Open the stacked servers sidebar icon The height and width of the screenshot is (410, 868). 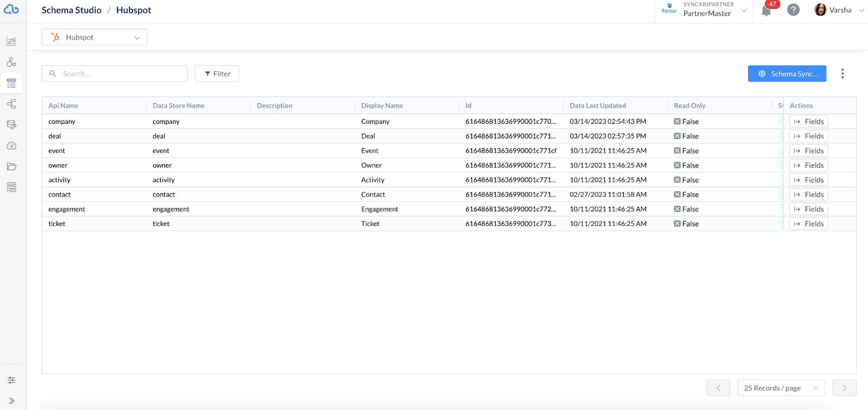point(11,187)
